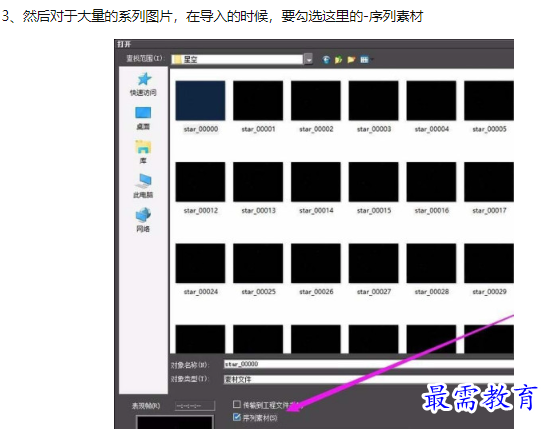This screenshot has width=546, height=429.
Task: Select the star_00014 thumbnail
Action: [316, 182]
